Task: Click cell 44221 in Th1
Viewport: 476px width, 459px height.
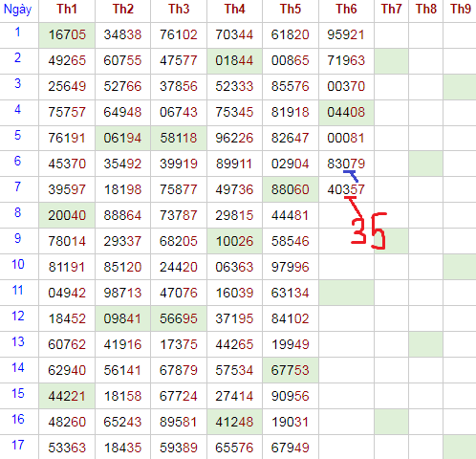Action: pos(67,396)
